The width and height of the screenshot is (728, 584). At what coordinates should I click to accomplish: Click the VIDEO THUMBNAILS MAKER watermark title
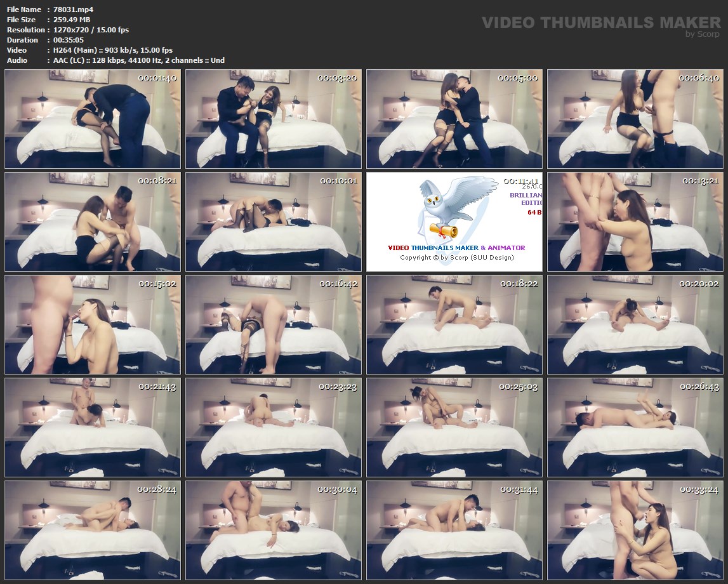click(601, 23)
